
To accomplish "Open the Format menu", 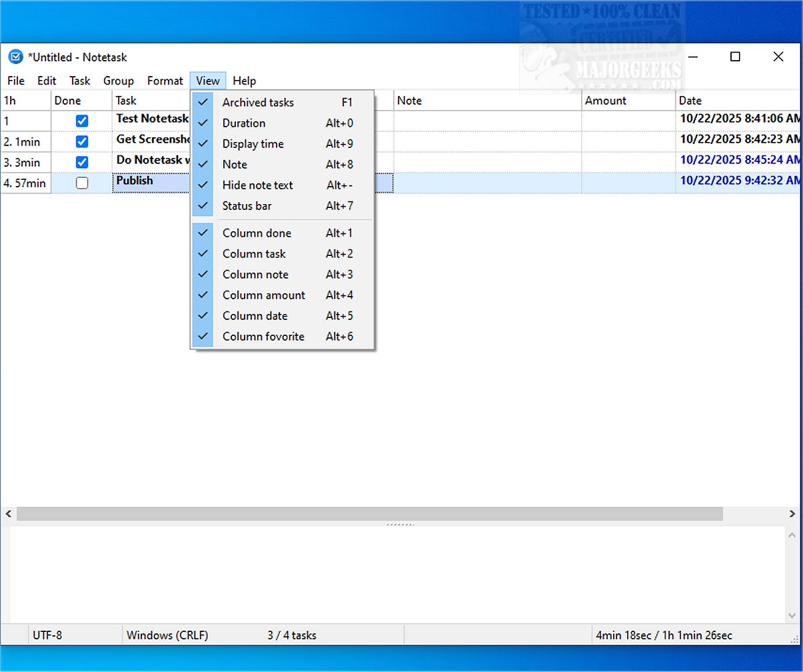I will point(165,81).
